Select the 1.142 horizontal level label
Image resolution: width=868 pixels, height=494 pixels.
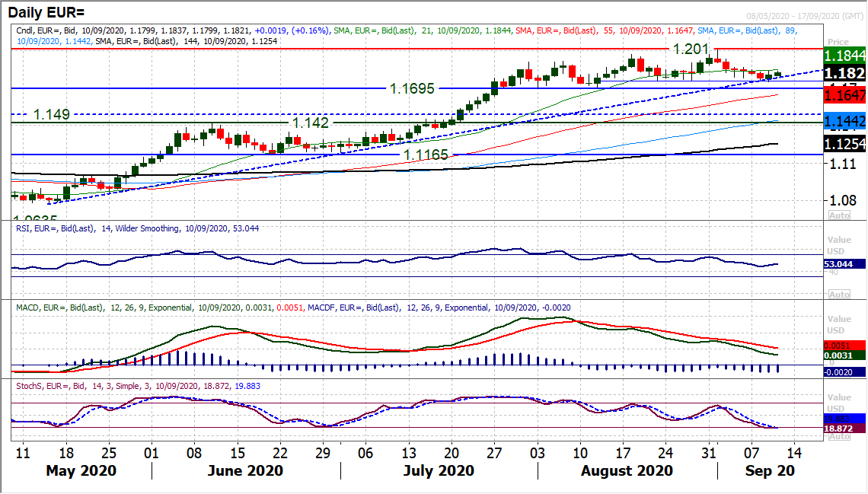click(x=311, y=122)
